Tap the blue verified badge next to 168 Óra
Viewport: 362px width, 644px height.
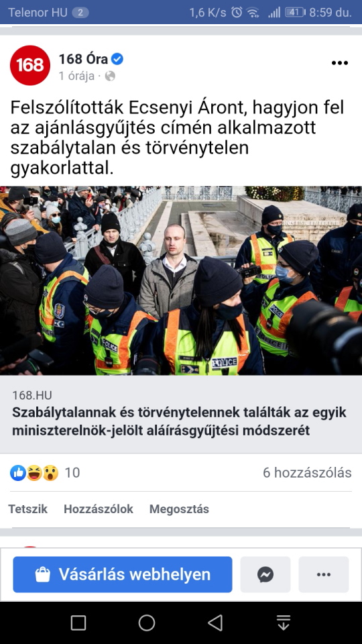point(117,59)
